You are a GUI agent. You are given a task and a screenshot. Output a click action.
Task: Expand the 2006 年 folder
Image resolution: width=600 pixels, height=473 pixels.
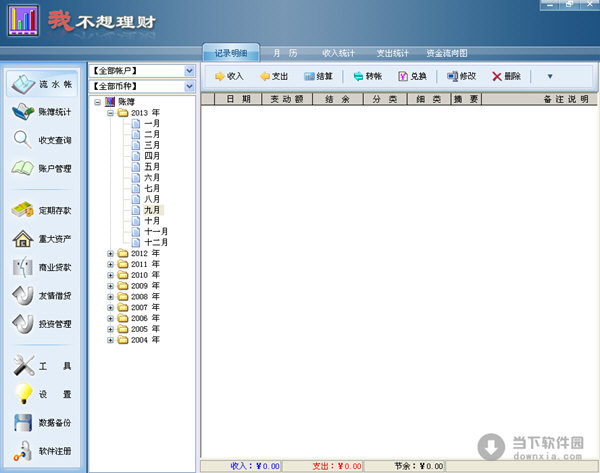click(x=110, y=318)
